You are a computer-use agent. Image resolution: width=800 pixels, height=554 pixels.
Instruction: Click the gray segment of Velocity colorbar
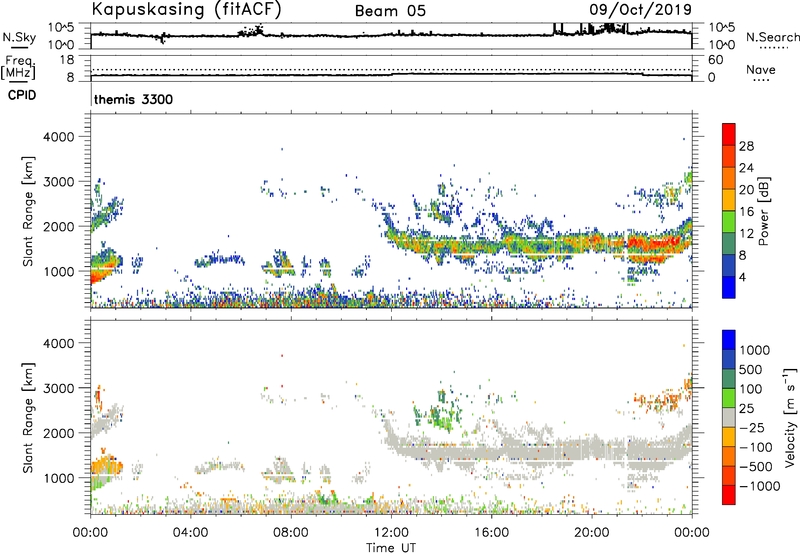pos(729,417)
